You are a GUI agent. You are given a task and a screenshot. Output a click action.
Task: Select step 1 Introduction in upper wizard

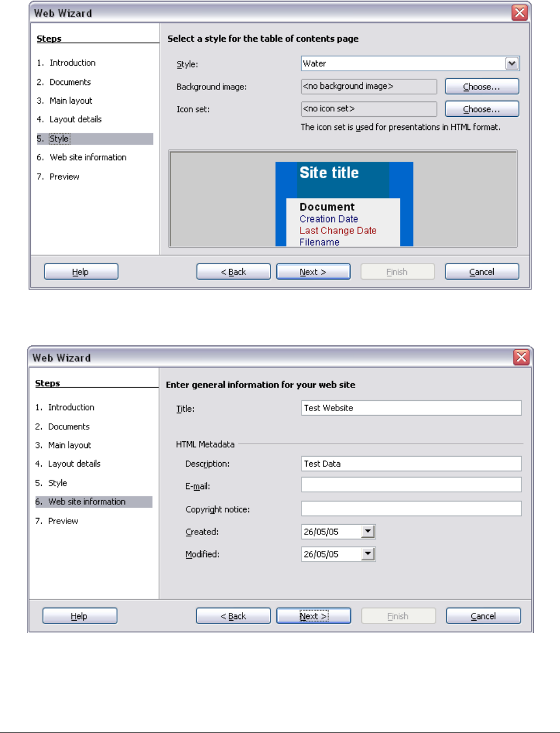pos(66,62)
